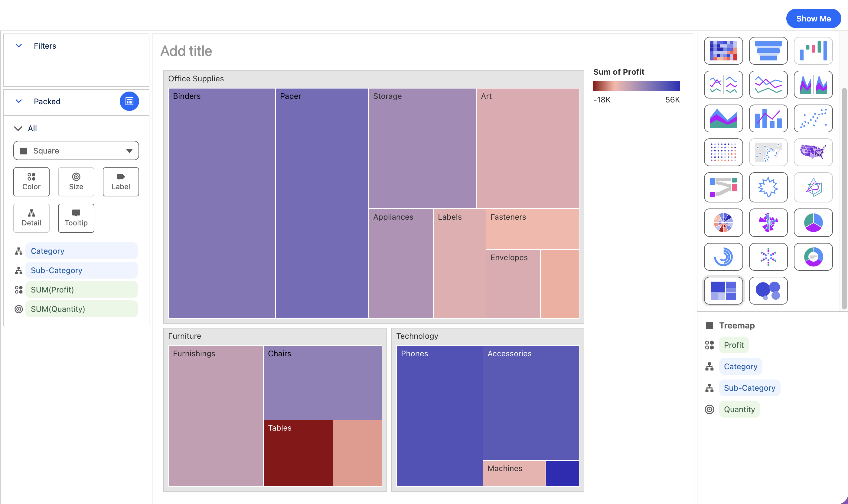Click the chart type panel scrollbar
Screen dimensions: 848x504
tap(844, 199)
